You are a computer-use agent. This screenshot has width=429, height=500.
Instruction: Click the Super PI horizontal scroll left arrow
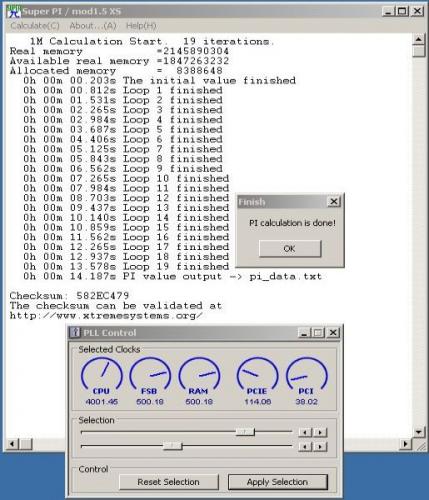12,444
